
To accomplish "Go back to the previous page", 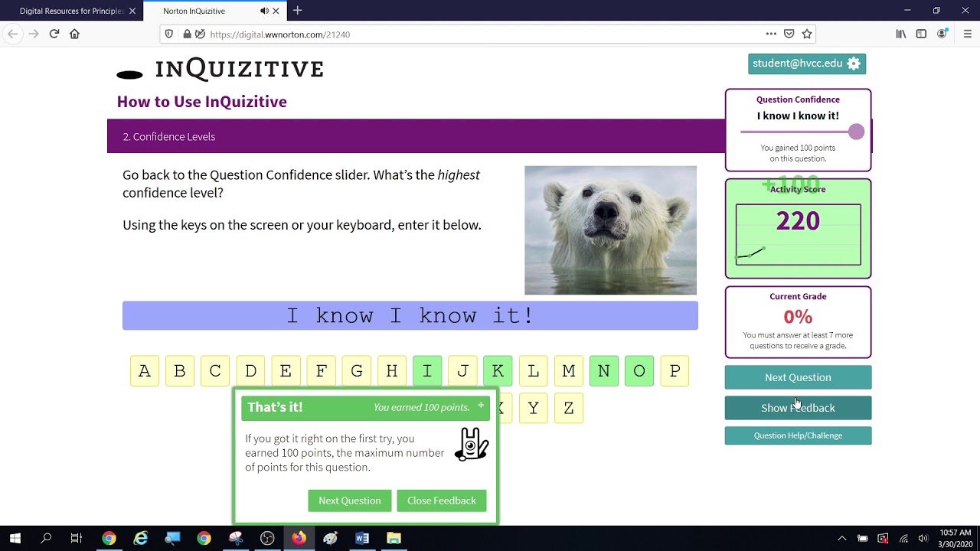I will tap(12, 34).
